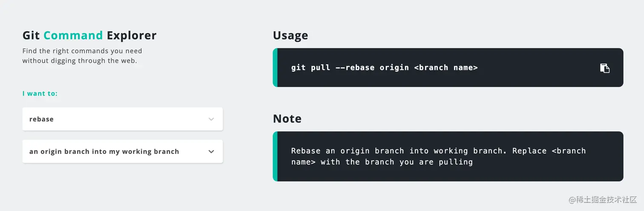The width and height of the screenshot is (644, 211).
Task: Click the 'Find the right commands' subtitle
Action: coord(82,51)
